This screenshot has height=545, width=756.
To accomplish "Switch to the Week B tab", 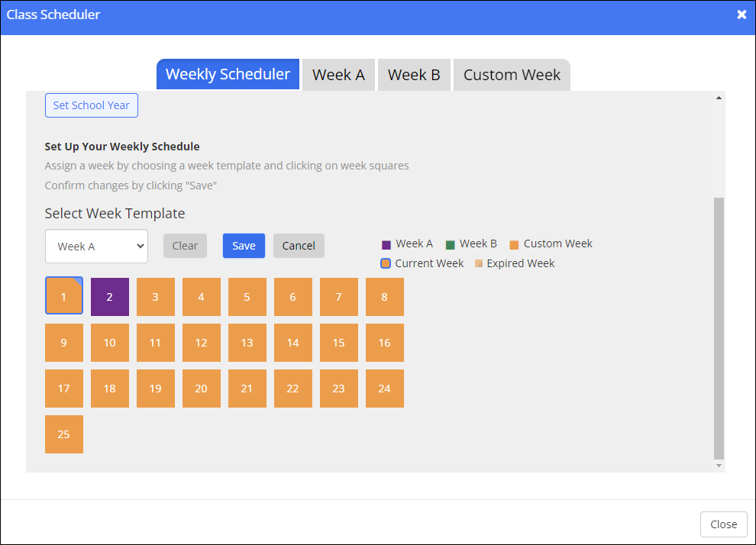I will coord(414,74).
